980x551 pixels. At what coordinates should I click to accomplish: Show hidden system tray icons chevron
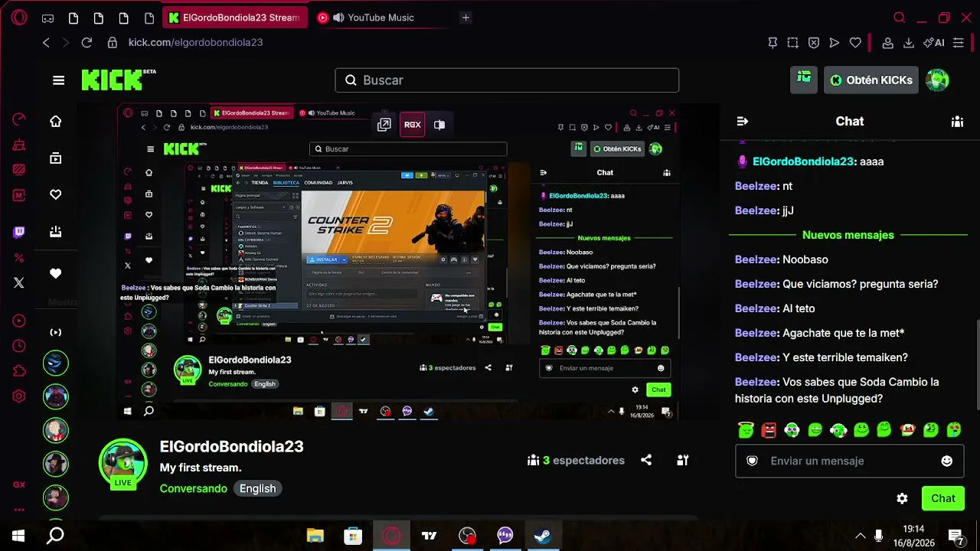point(861,536)
